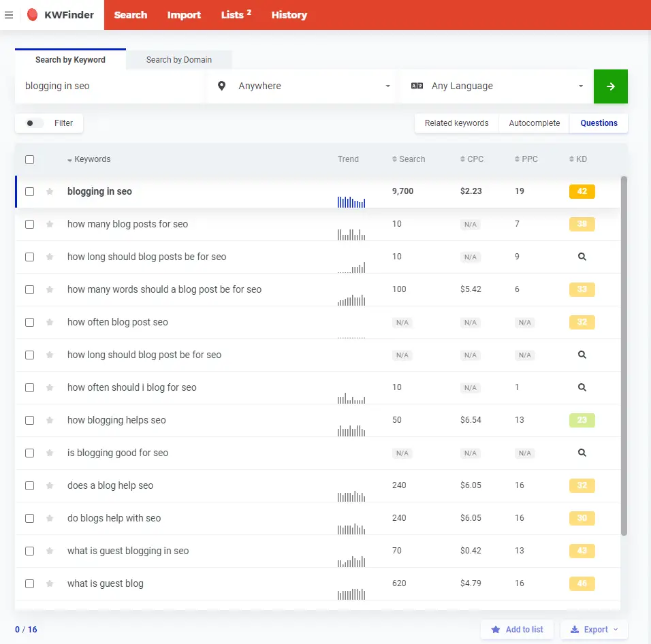Image resolution: width=651 pixels, height=644 pixels.
Task: Click green search arrow button
Action: (x=610, y=86)
